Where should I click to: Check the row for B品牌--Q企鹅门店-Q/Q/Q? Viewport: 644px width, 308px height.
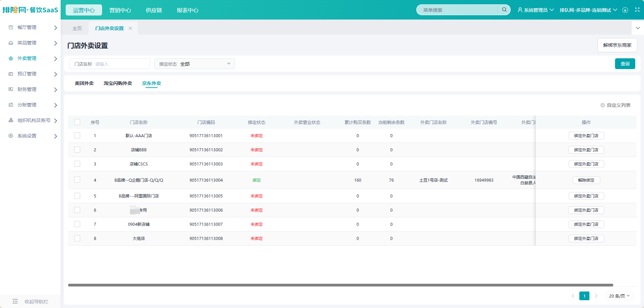[x=77, y=180]
